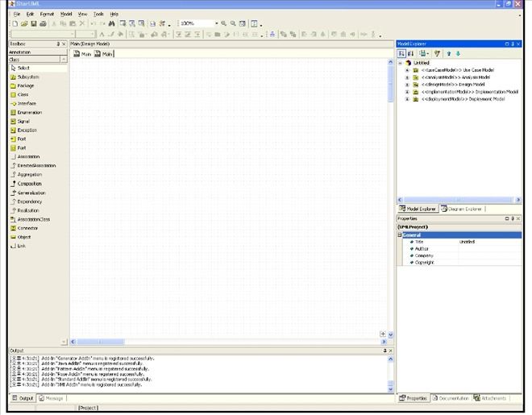This screenshot has width=532, height=415.
Task: Collapse the Untitled project node
Action: tap(401, 63)
